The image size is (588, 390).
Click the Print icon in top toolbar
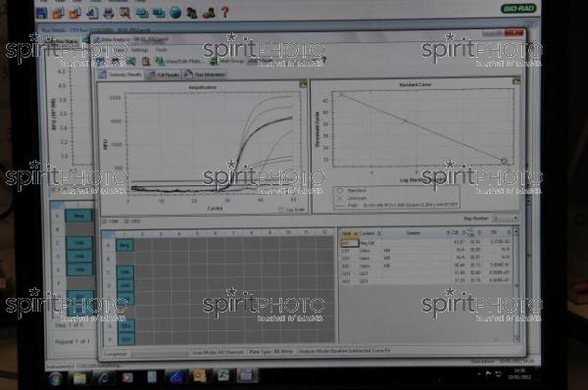109,13
